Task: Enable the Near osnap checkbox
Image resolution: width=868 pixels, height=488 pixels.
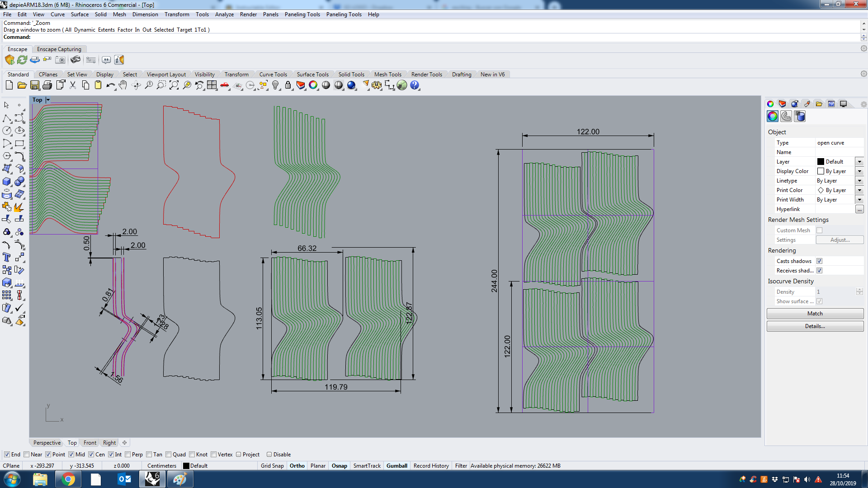Action: 27,455
